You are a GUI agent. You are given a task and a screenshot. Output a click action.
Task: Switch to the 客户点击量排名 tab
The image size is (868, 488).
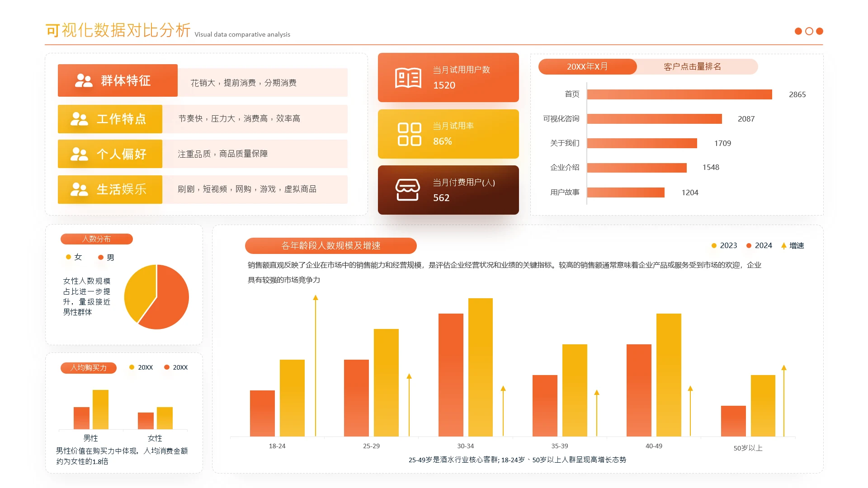coord(692,67)
